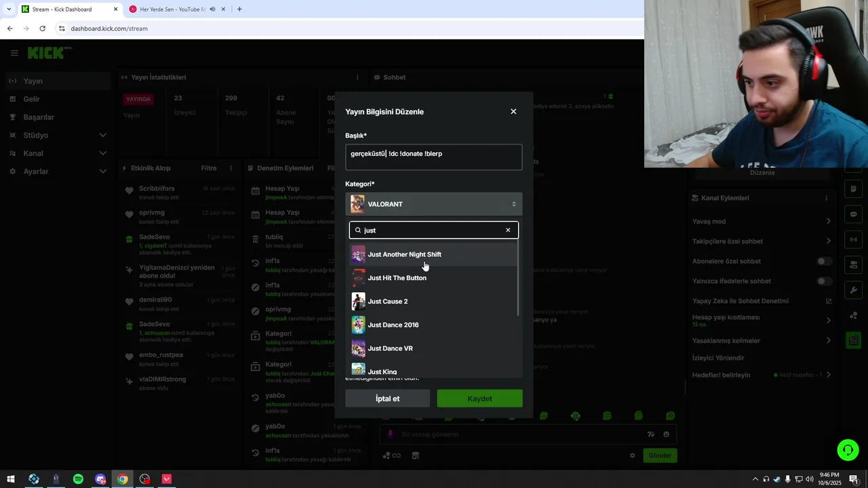Click the search magnifier in category field
The image size is (868, 488).
point(358,230)
